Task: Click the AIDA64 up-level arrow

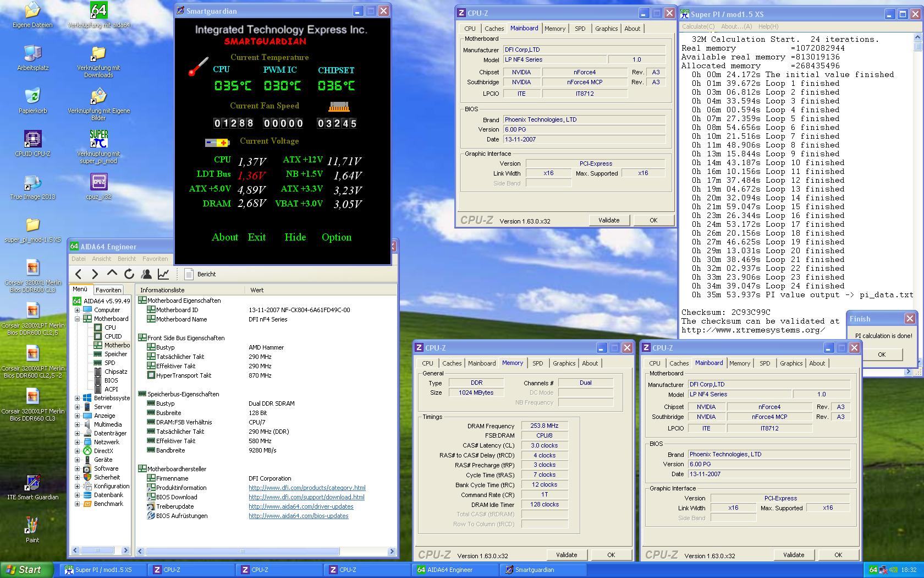Action: click(112, 274)
